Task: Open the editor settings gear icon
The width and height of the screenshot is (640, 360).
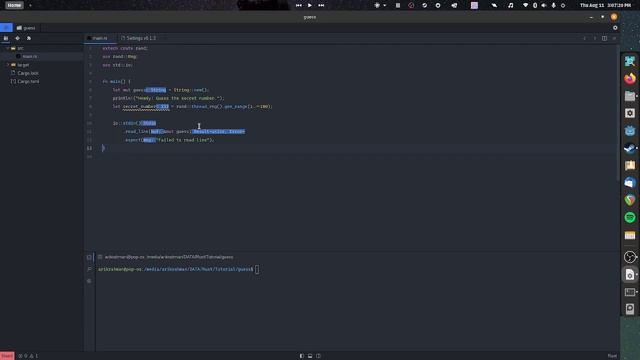Action: (615, 28)
